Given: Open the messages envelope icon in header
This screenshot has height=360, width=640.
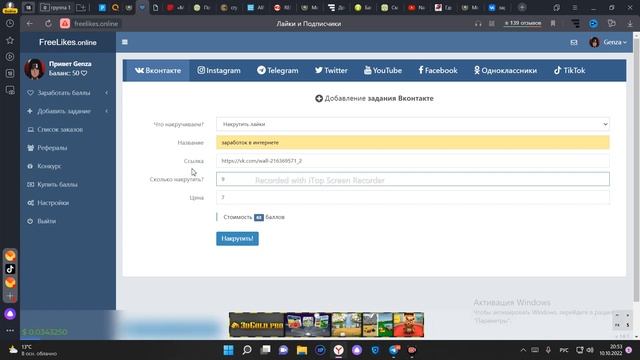Looking at the screenshot, I should [x=574, y=42].
